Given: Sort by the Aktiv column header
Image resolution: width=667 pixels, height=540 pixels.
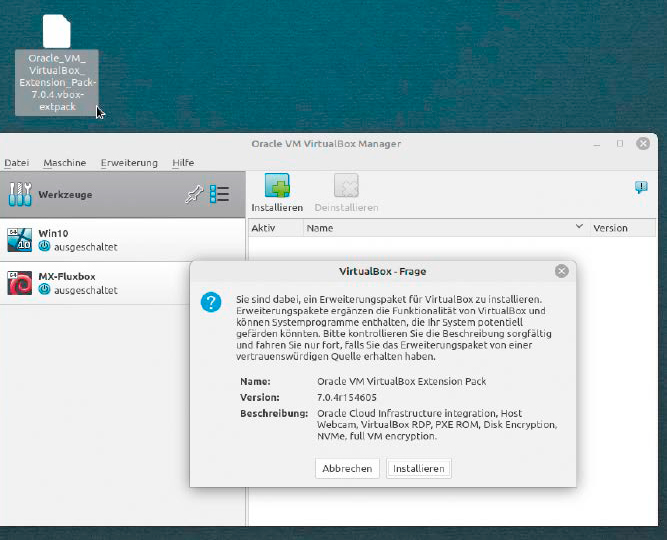Looking at the screenshot, I should coord(275,228).
